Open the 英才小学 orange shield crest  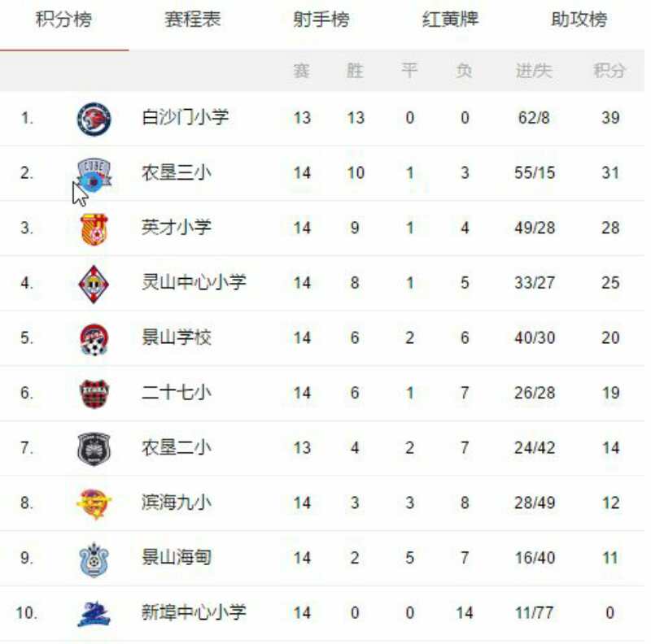(94, 229)
